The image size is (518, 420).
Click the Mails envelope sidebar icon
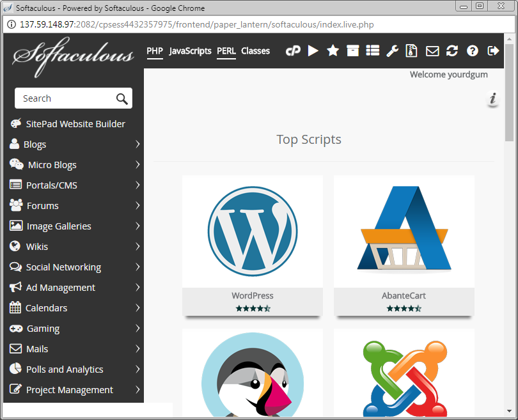(15, 348)
